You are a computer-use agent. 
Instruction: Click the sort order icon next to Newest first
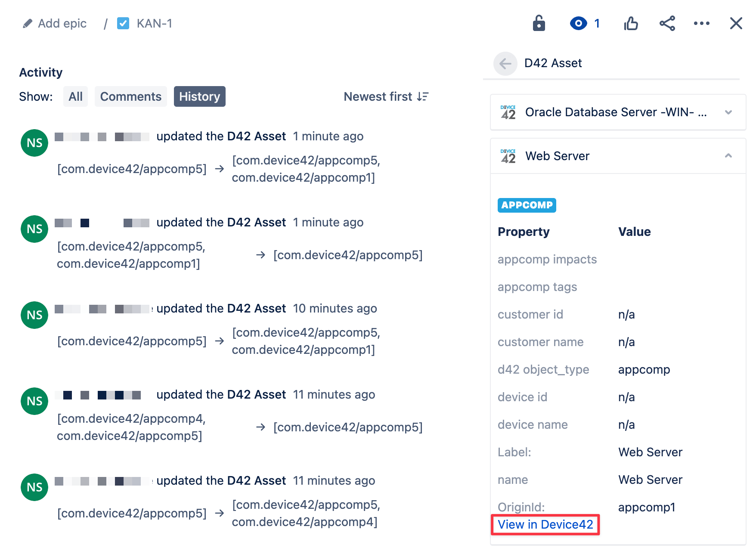pyautogui.click(x=423, y=96)
